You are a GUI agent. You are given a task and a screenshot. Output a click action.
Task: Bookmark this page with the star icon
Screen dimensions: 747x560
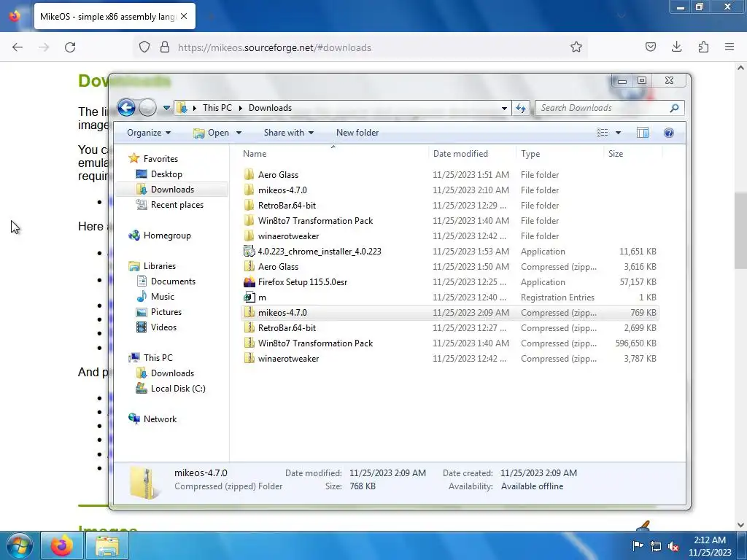coord(576,47)
